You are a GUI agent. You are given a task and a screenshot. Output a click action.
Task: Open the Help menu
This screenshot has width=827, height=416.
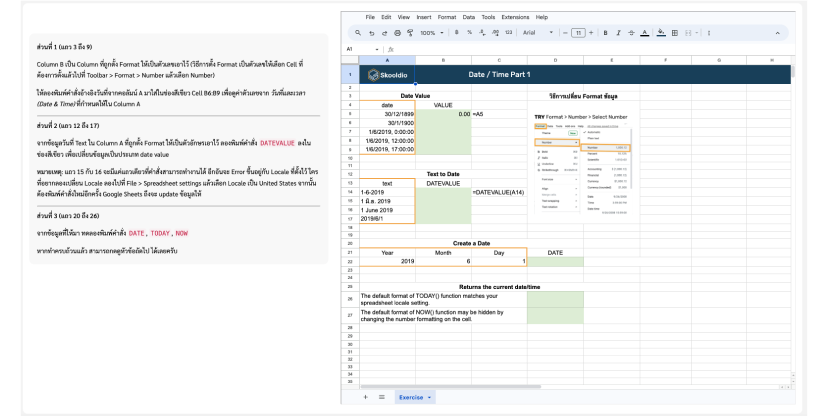542,17
